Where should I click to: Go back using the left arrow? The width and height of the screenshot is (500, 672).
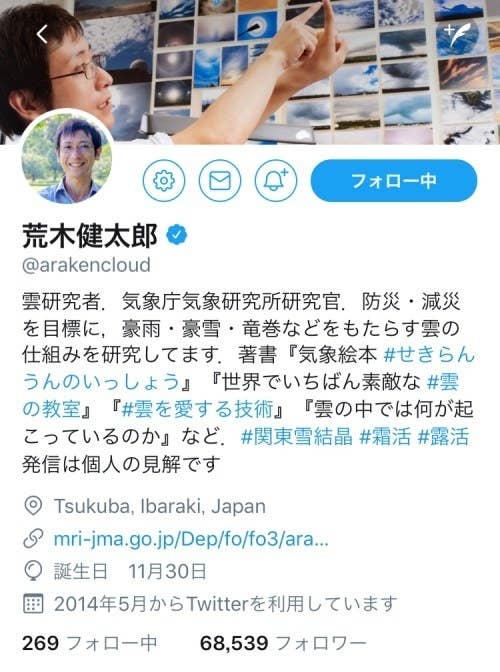pos(42,34)
